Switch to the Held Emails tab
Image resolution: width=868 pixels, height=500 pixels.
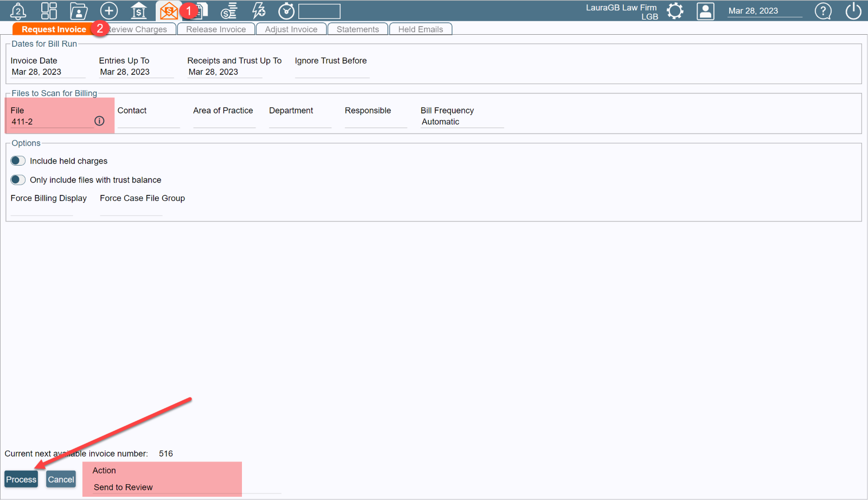[x=420, y=29]
